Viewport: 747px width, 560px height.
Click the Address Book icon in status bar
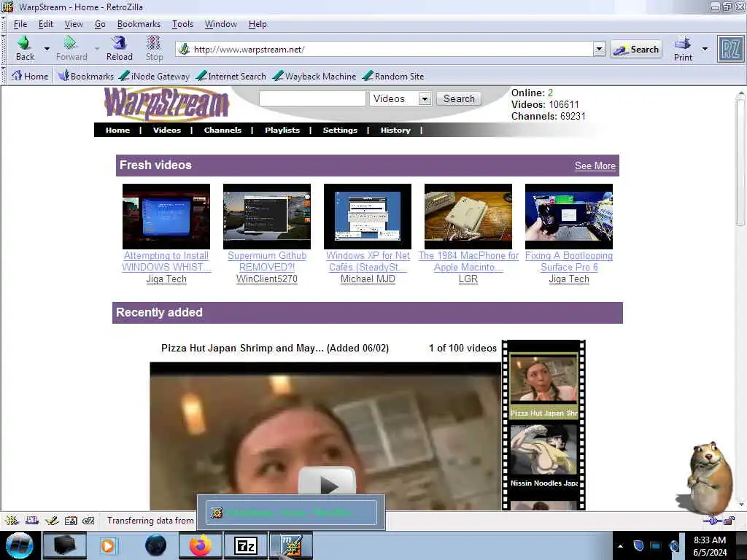point(71,521)
